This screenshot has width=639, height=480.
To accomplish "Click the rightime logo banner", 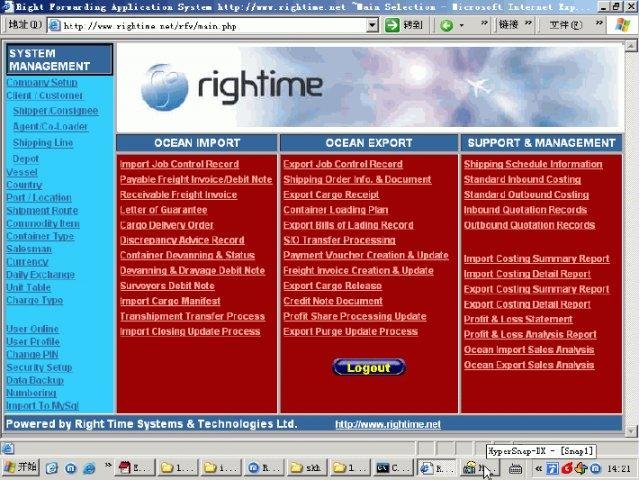I will pyautogui.click(x=370, y=87).
